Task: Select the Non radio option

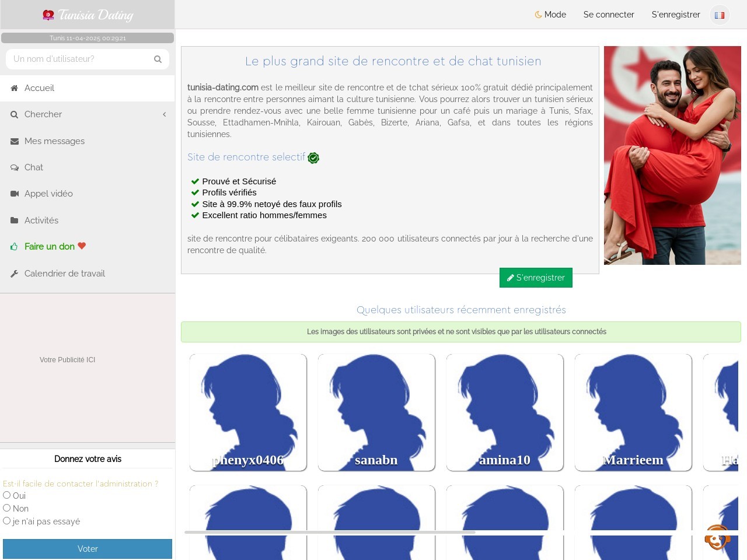Action: coord(7,508)
